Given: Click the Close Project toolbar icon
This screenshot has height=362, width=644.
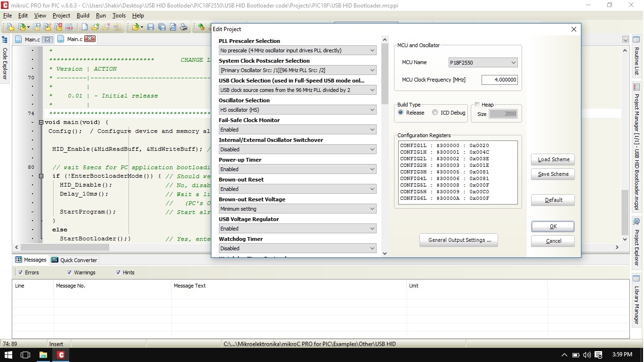Looking at the screenshot, I should 58,27.
